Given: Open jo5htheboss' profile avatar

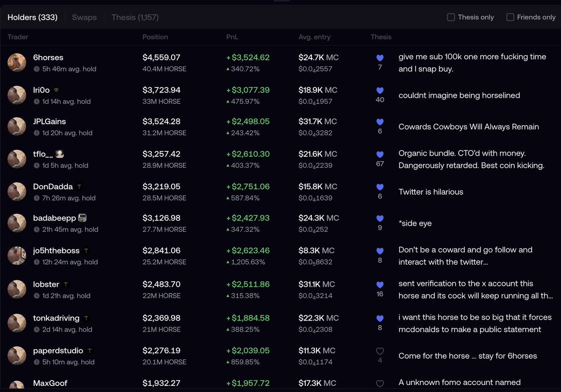Looking at the screenshot, I should 17,256.
